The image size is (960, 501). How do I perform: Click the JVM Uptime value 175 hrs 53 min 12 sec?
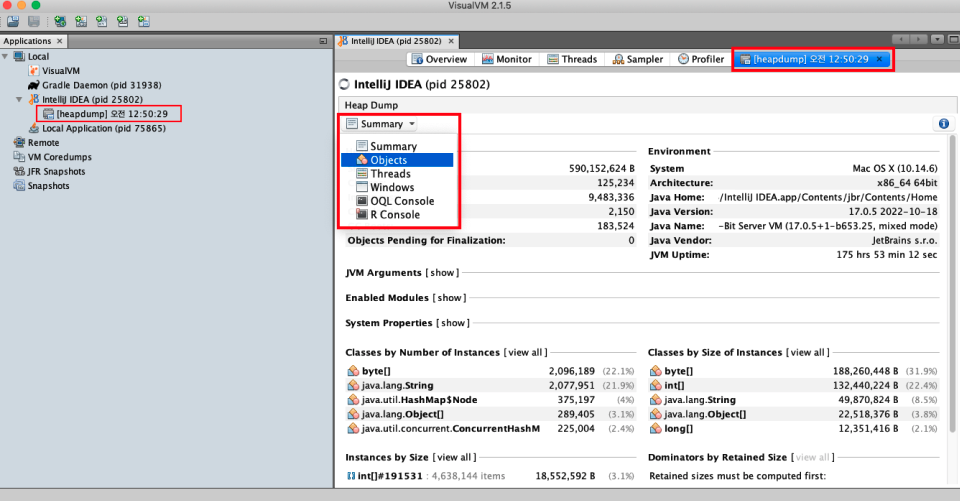[x=887, y=255]
